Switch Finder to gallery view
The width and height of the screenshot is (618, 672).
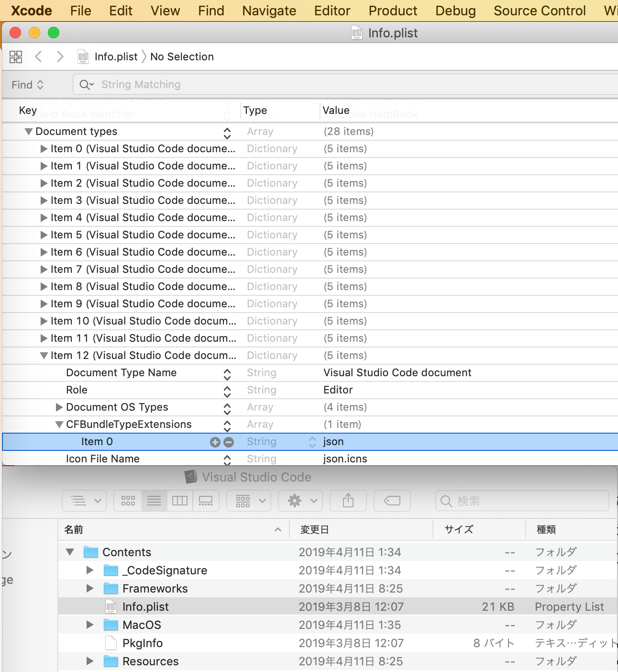tap(206, 501)
